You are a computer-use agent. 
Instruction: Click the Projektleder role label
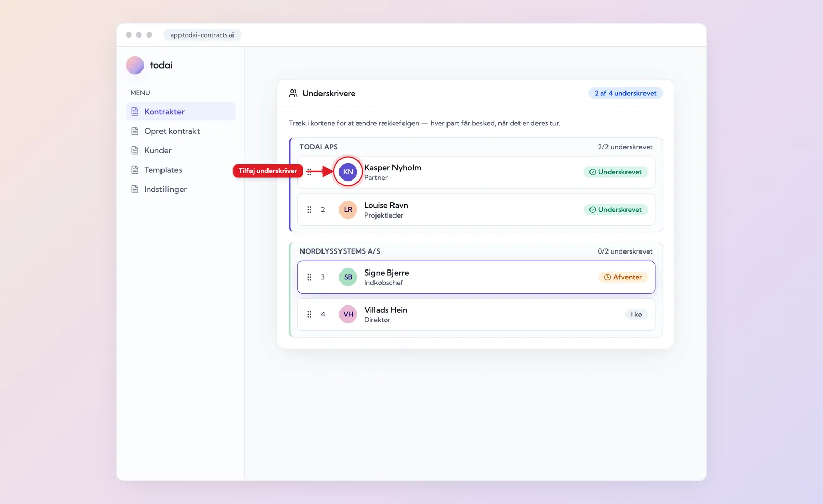coord(384,215)
